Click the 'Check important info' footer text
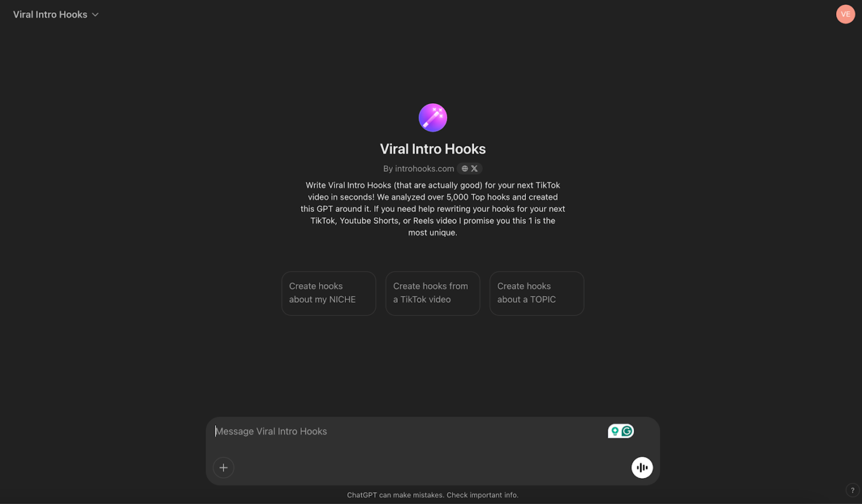Image resolution: width=862 pixels, height=504 pixels. (x=483, y=495)
